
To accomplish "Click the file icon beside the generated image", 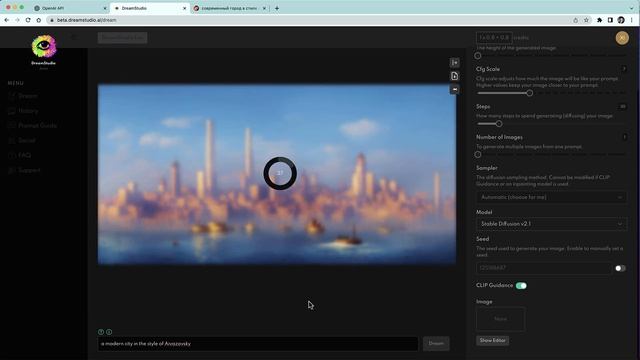I will coord(454,76).
